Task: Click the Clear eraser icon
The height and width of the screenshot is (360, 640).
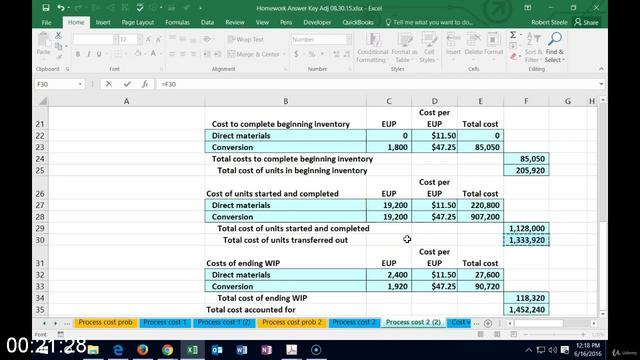Action: tap(513, 57)
